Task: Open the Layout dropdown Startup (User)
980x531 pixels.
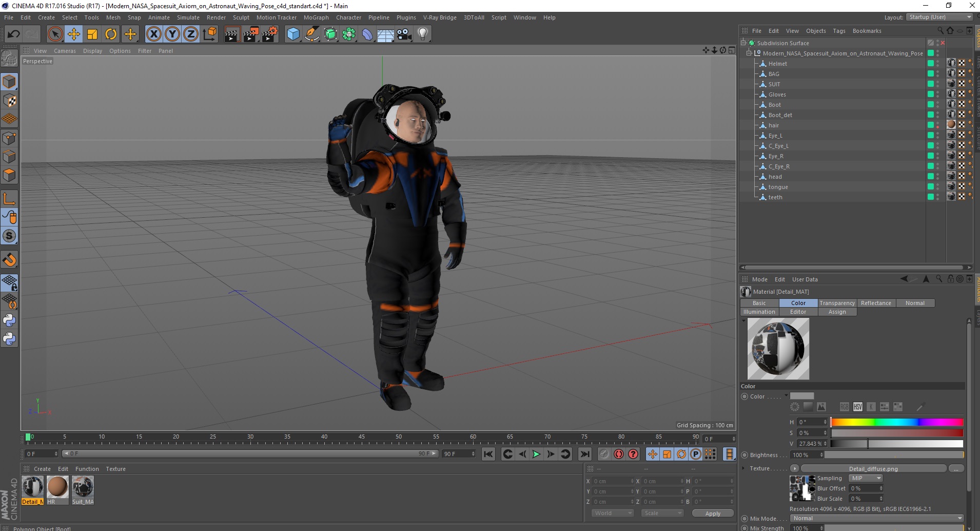Action: pos(939,17)
